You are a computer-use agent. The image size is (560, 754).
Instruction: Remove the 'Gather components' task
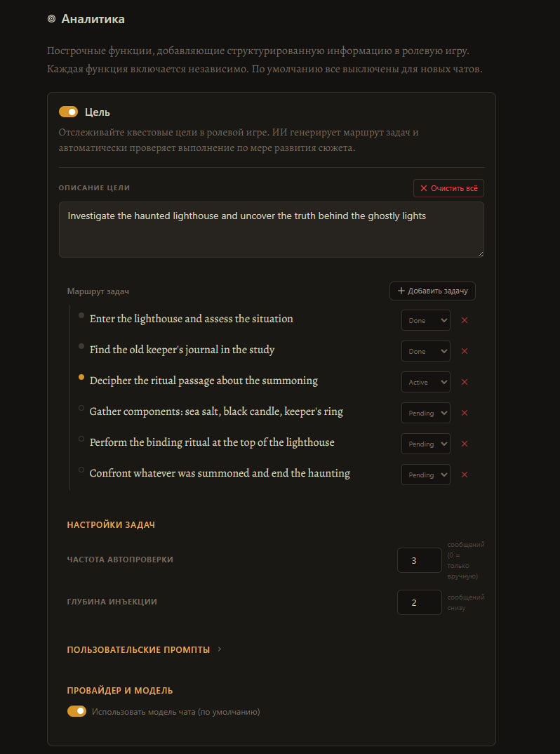[x=465, y=413]
